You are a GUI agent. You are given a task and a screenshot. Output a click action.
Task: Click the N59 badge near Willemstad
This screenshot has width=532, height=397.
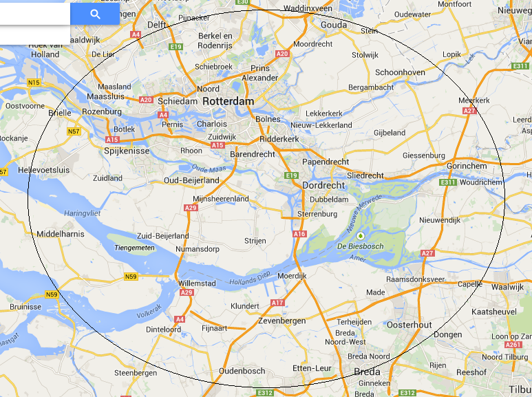tap(131, 277)
